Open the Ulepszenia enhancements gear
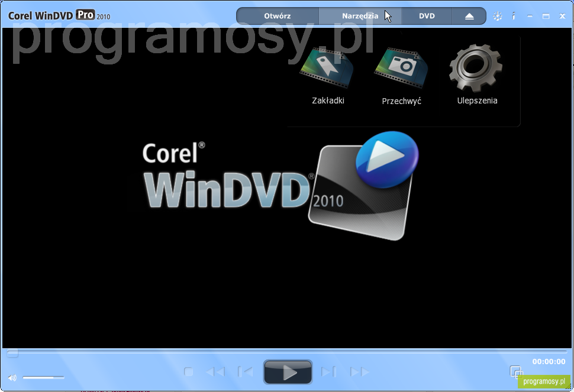574x392 pixels. point(476,75)
